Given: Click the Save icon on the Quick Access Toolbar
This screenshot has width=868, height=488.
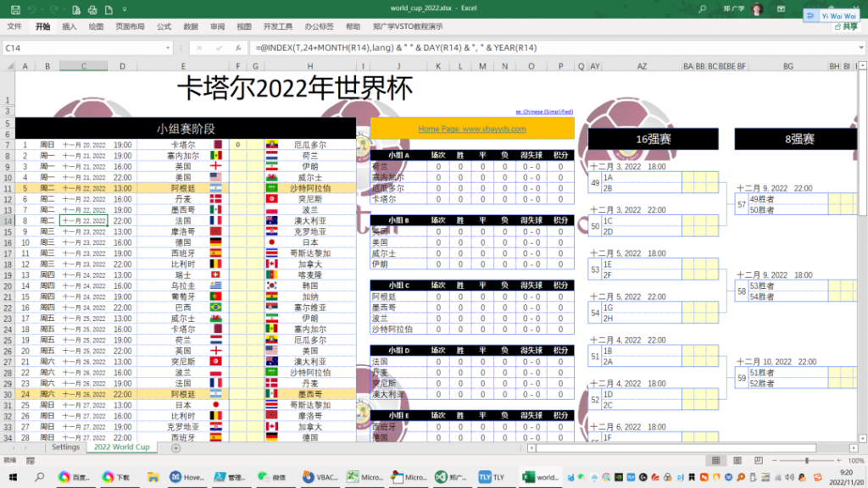Looking at the screenshot, I should [x=16, y=9].
